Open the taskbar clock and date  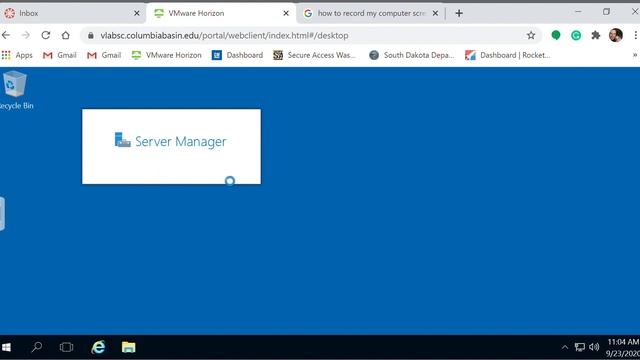[x=623, y=347]
